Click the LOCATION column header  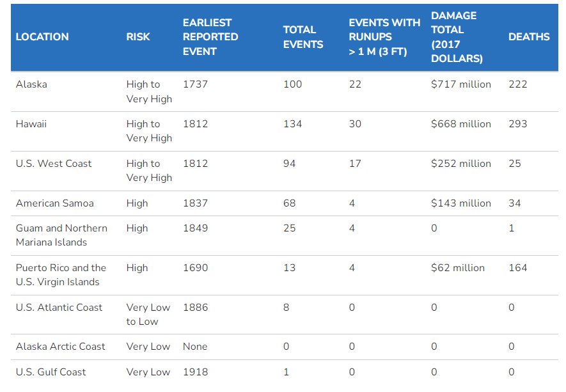pyautogui.click(x=42, y=37)
